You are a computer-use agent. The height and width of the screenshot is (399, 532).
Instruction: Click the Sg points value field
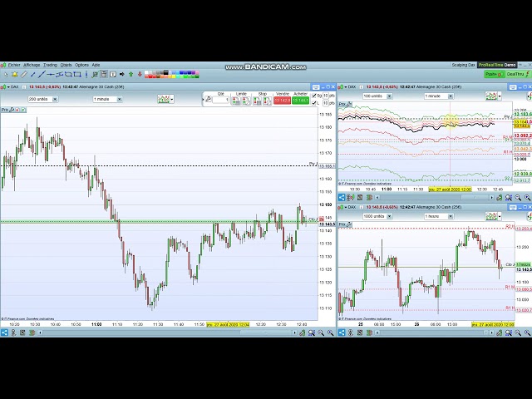click(x=326, y=96)
